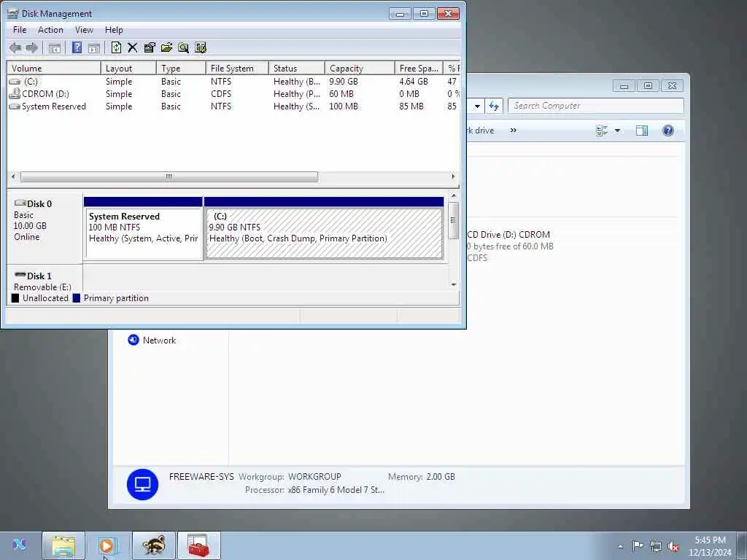Click the blue Help icon in Explorer
Viewport: 747px width, 560px height.
click(668, 131)
